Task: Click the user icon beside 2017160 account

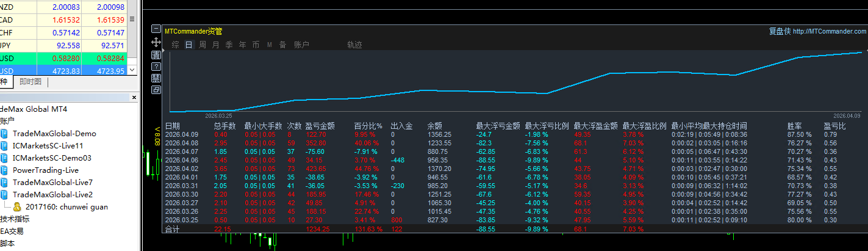Action: click(x=17, y=206)
